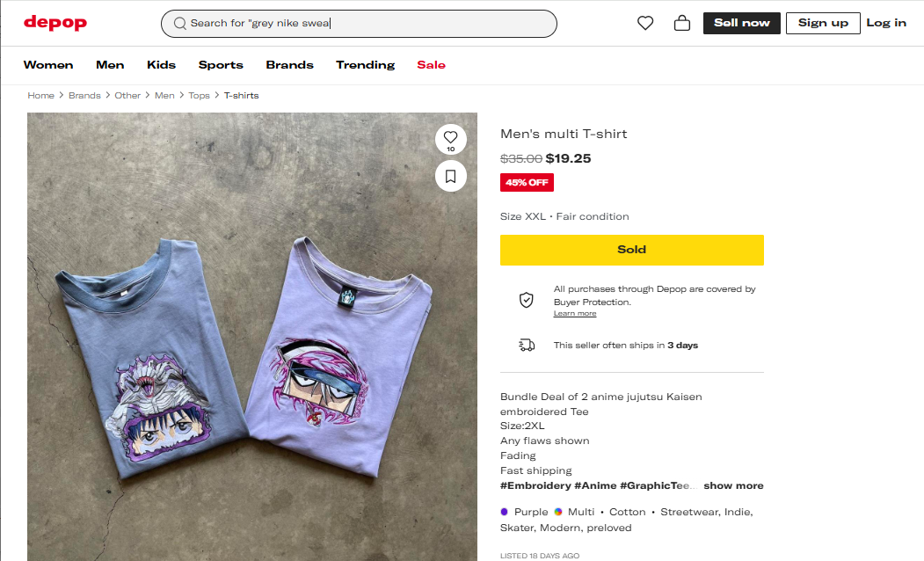Click the search magnifier icon
The image size is (924, 561).
[x=180, y=24]
